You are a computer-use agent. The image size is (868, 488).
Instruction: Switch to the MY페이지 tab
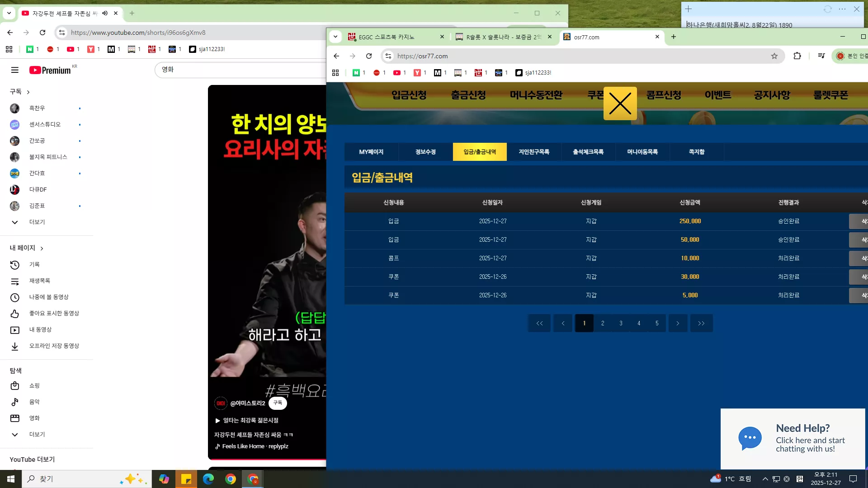pos(371,152)
